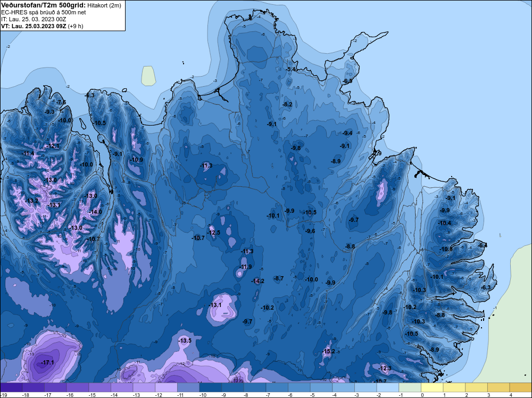This screenshot has width=532, height=398.
Task: Click the map title Veðurstofan/T2m 500grid
Action: coord(44,5)
